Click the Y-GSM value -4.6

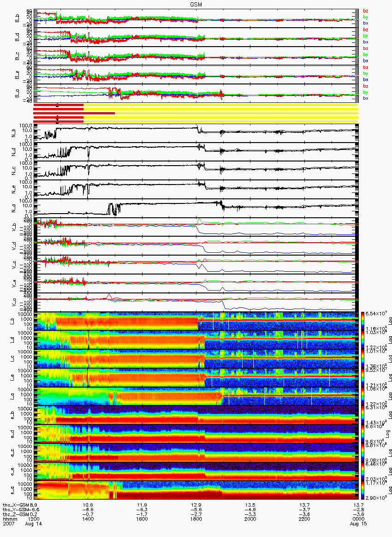click(x=250, y=510)
